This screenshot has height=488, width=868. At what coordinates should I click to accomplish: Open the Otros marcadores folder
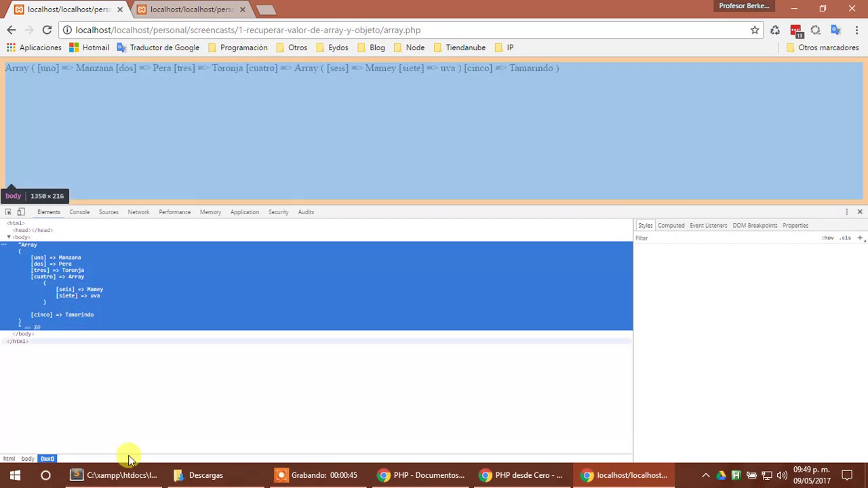pyautogui.click(x=823, y=47)
